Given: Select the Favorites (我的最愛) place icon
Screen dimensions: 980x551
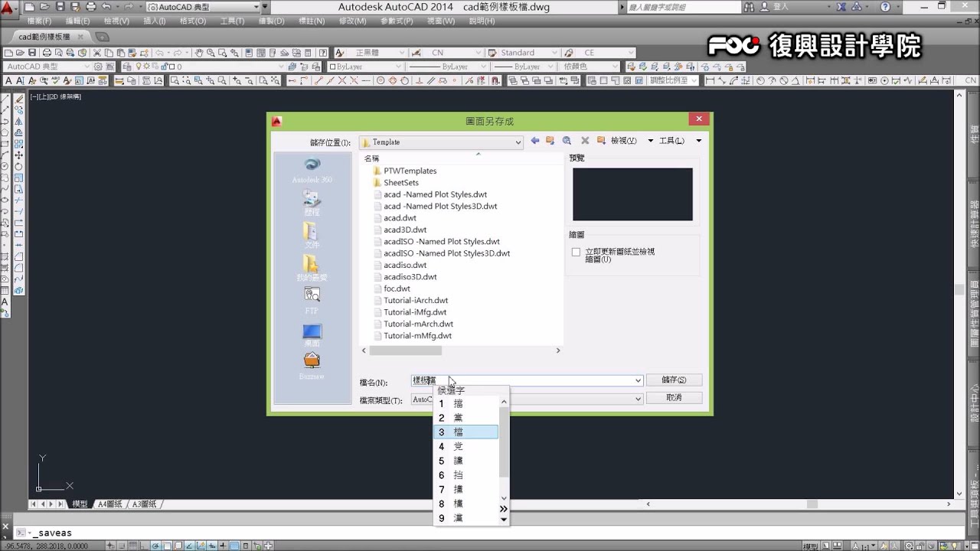Looking at the screenshot, I should (312, 269).
